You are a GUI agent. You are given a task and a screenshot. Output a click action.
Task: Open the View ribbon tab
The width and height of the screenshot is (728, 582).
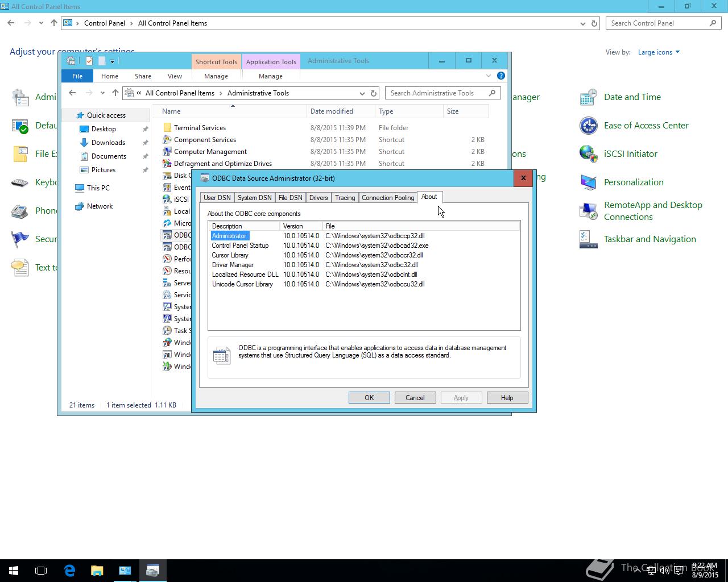(x=175, y=76)
